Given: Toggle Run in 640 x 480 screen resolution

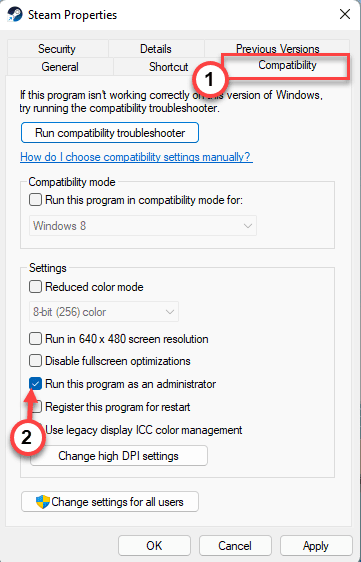Looking at the screenshot, I should click(35, 339).
